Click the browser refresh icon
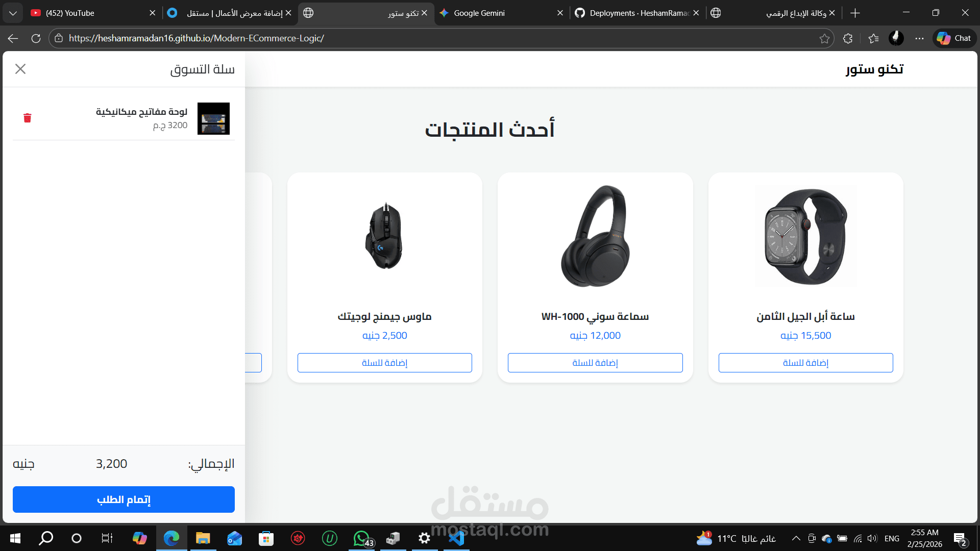980x551 pixels. pos(36,38)
